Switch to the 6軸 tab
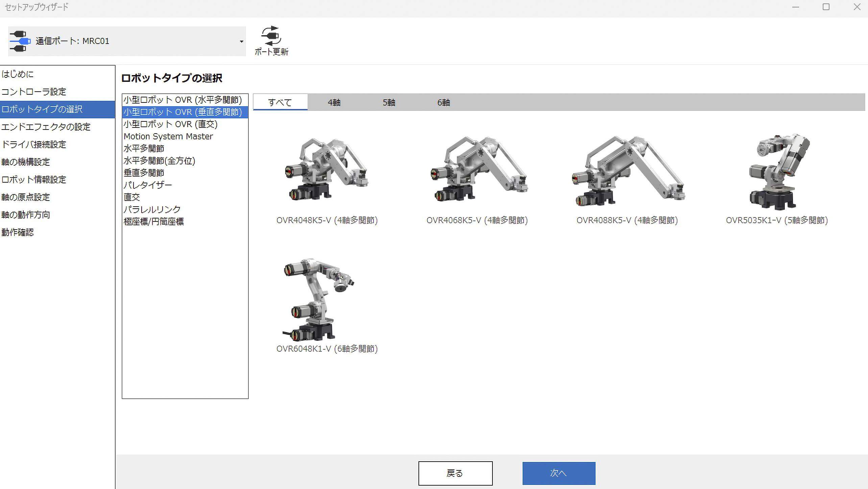This screenshot has height=489, width=868. click(444, 102)
